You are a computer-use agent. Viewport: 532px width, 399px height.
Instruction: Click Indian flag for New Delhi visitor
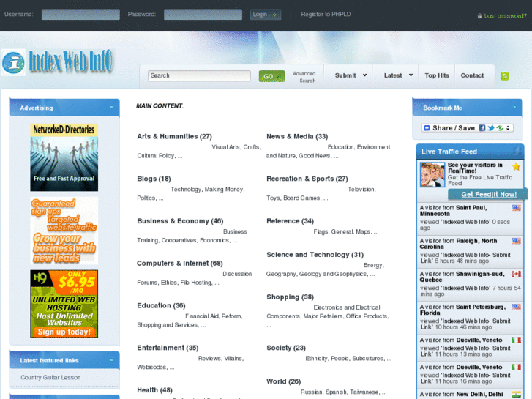(x=516, y=395)
